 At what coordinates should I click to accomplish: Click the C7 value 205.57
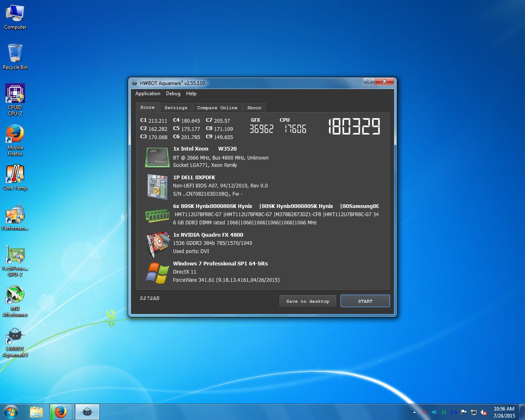point(222,121)
